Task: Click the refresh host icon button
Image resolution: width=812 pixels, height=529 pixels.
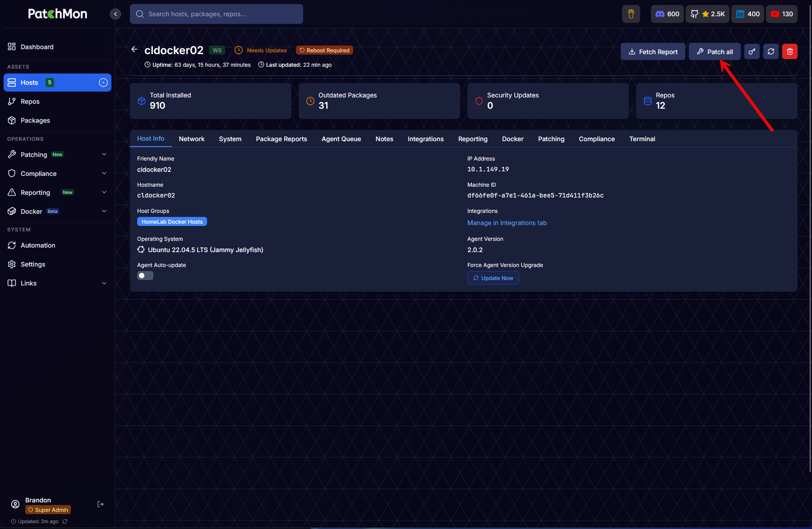Action: [771, 51]
